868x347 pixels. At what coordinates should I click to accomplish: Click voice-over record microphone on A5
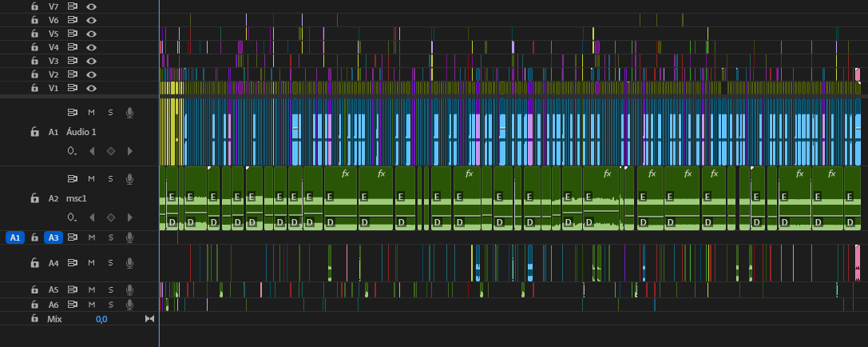[x=129, y=289]
